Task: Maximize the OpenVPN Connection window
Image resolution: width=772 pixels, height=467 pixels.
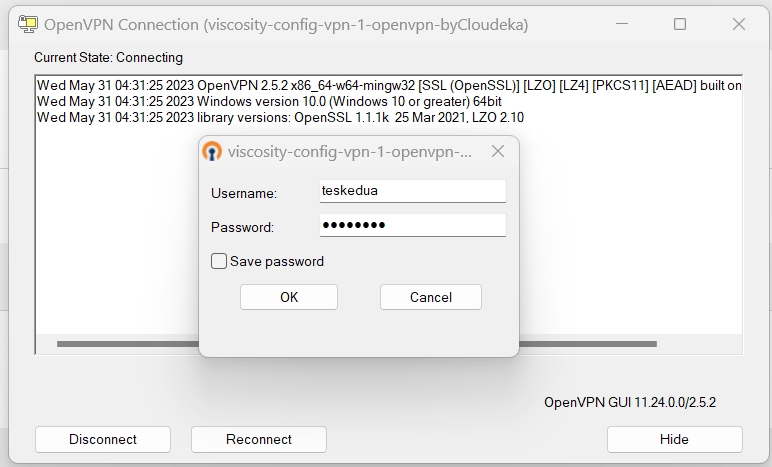Action: (x=680, y=24)
